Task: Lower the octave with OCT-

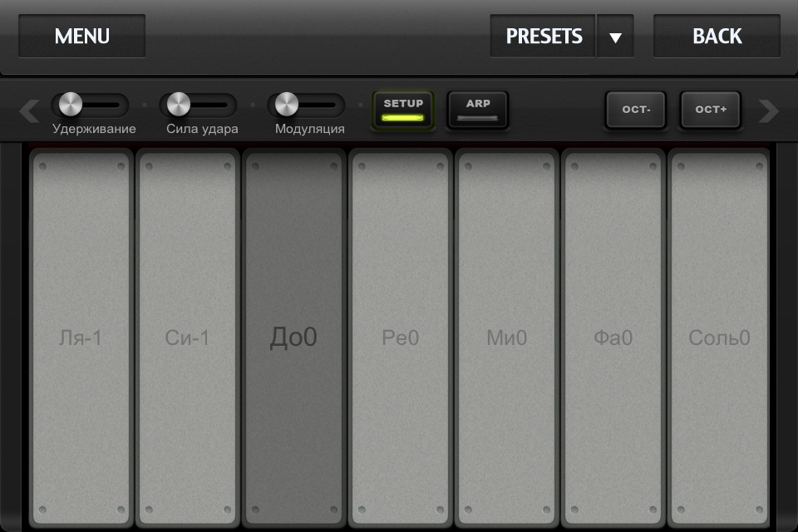Action: tap(636, 110)
